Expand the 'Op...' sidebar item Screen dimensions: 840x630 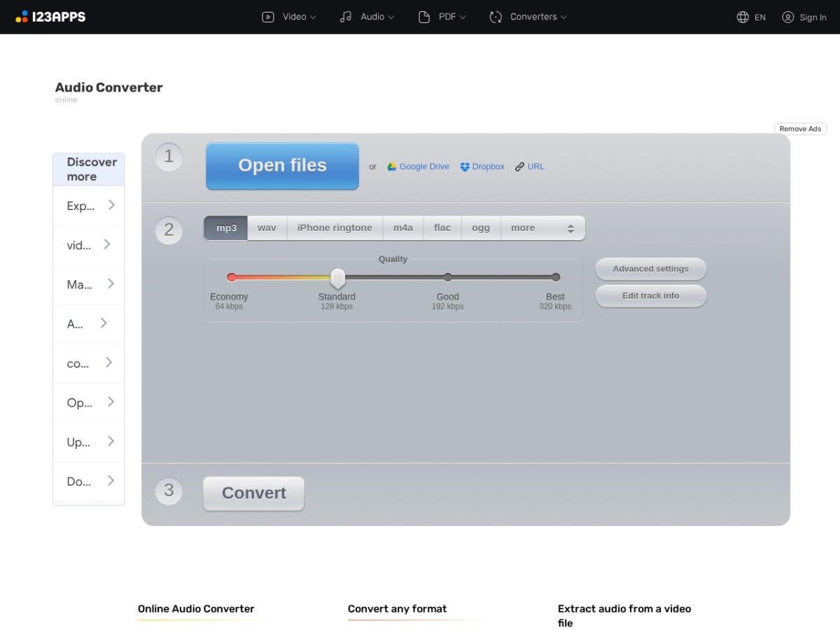(x=89, y=402)
